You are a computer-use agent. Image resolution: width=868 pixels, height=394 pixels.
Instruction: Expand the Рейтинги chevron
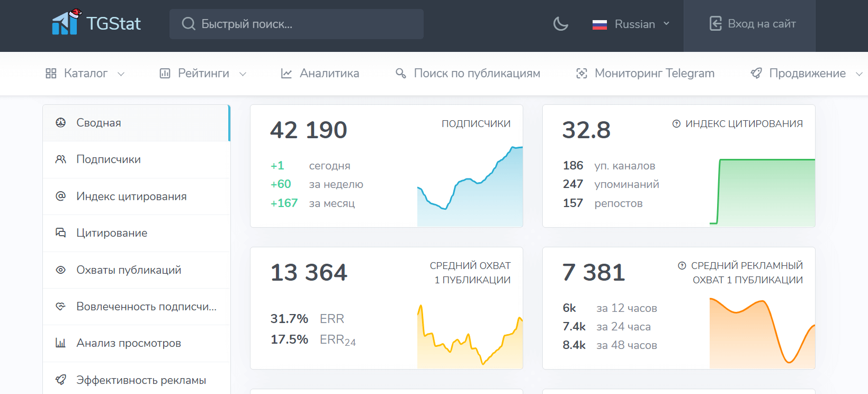click(243, 74)
